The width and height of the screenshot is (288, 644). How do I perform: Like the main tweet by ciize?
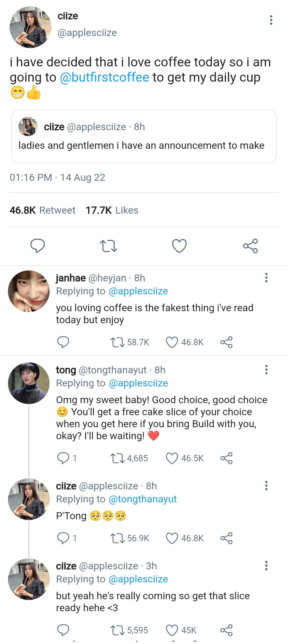(179, 246)
